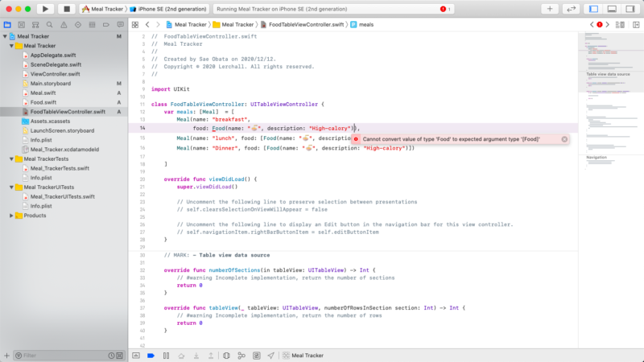Click the code review arrows button
The image size is (644, 362).
[571, 9]
